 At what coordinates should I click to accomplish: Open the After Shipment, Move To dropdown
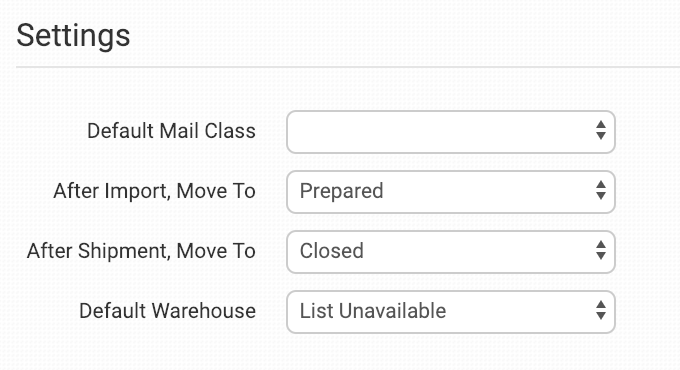pyautogui.click(x=451, y=252)
